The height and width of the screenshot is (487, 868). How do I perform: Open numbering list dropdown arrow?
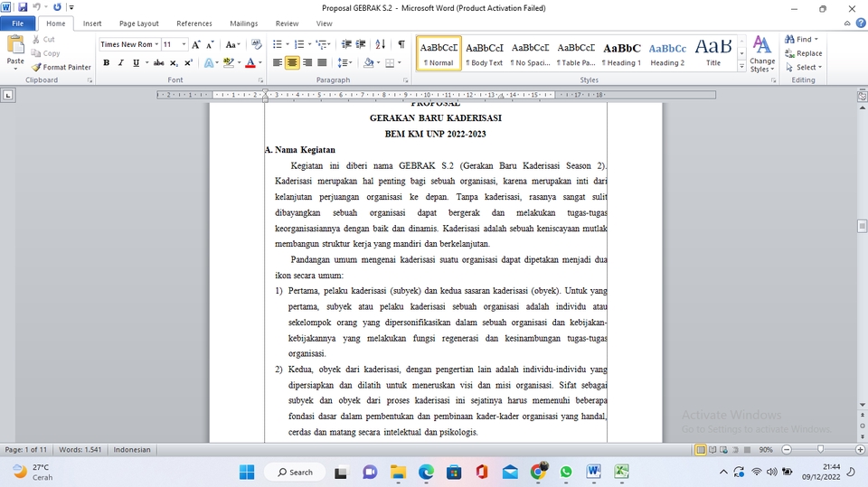tap(309, 44)
